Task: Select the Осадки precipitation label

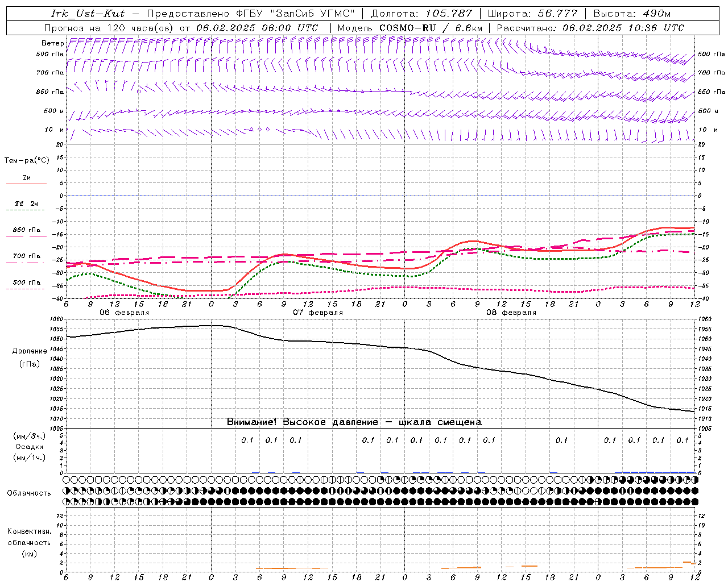Action: click(x=30, y=447)
